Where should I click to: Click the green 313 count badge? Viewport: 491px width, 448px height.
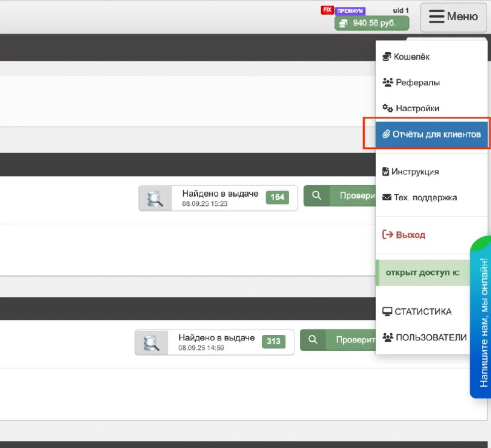(x=274, y=341)
